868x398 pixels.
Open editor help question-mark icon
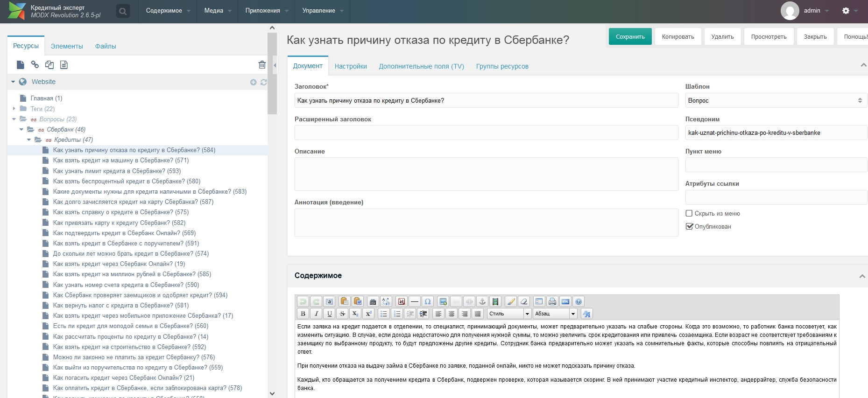[x=579, y=301]
